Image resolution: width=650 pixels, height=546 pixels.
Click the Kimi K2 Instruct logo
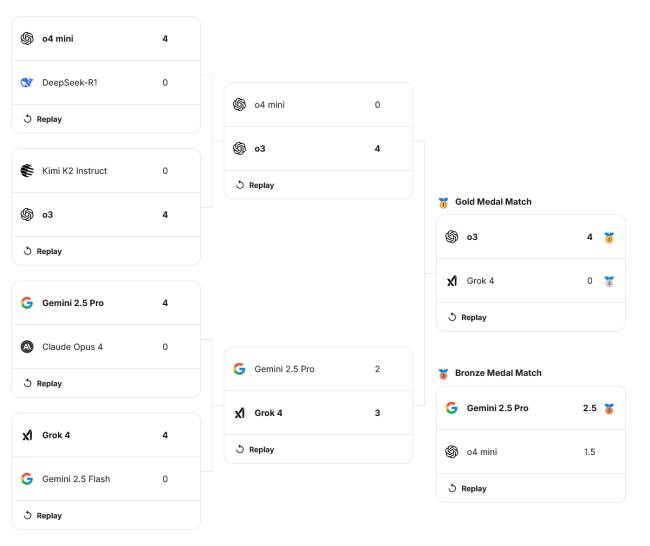click(x=27, y=171)
